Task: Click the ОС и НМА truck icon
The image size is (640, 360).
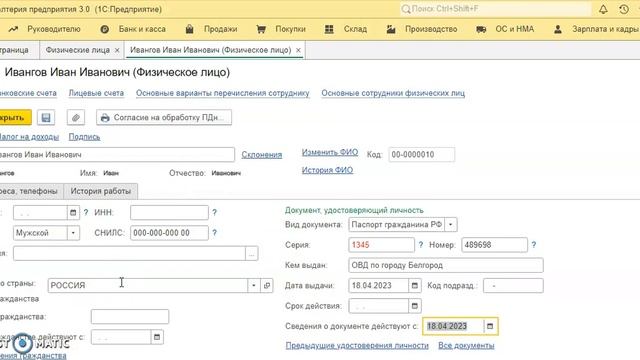Action: tap(481, 29)
